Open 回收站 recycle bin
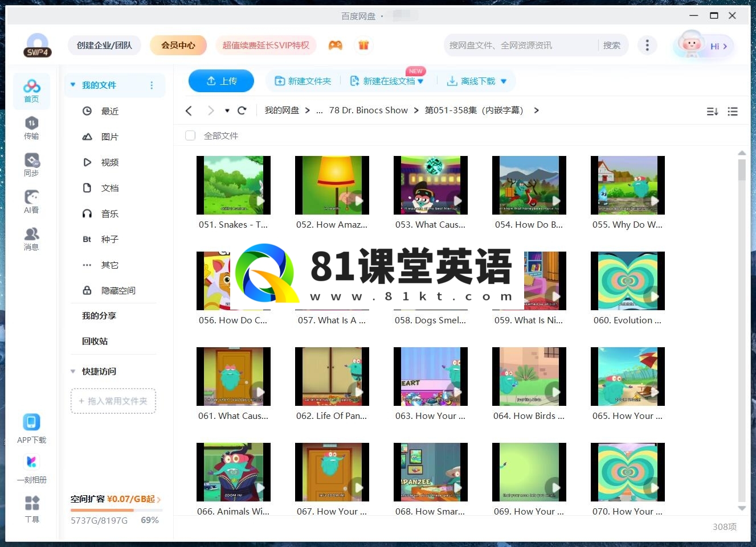 pos(95,341)
